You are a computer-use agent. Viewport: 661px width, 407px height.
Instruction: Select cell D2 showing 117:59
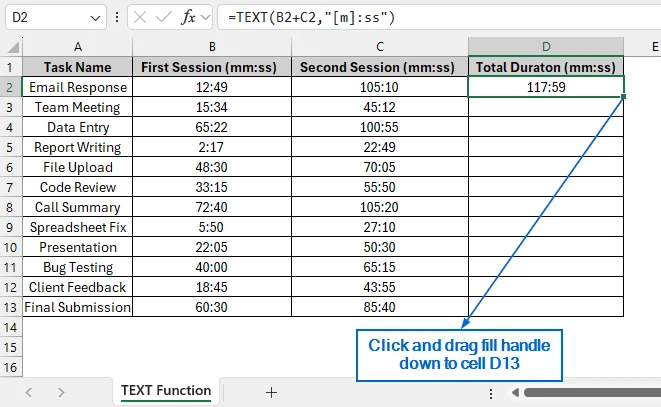point(546,87)
